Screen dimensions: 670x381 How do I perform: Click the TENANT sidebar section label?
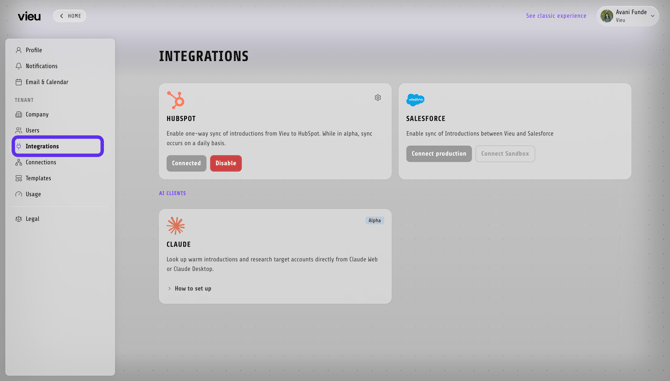(24, 100)
